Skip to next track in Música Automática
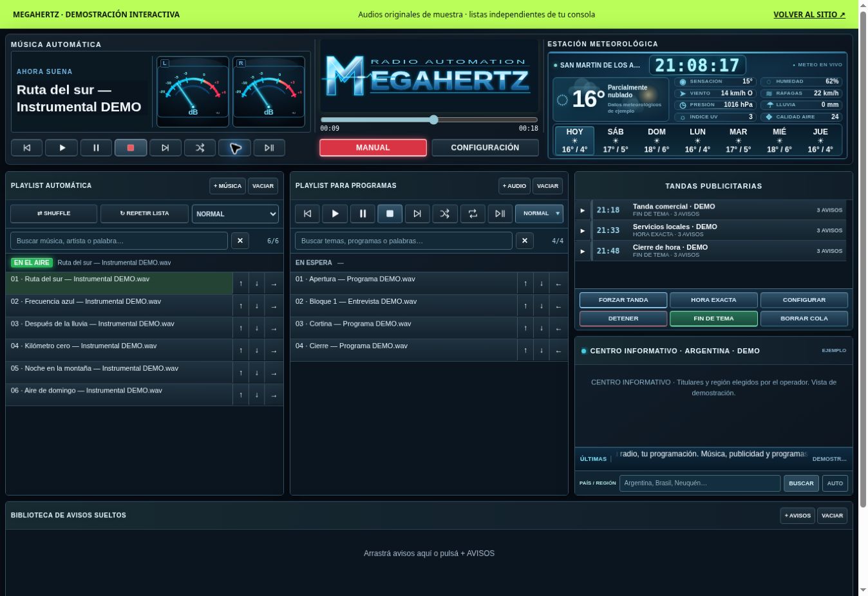 pyautogui.click(x=165, y=147)
